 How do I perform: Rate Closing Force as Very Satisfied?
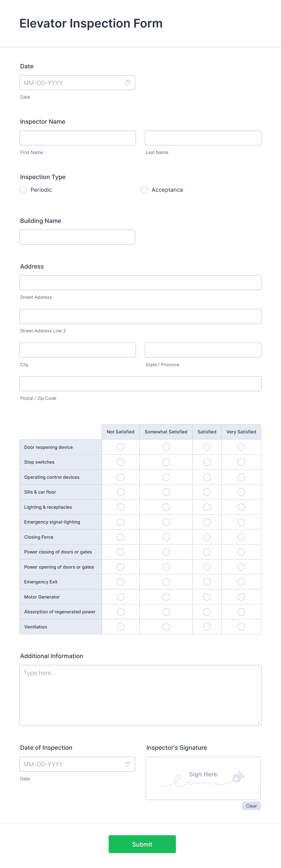241,537
